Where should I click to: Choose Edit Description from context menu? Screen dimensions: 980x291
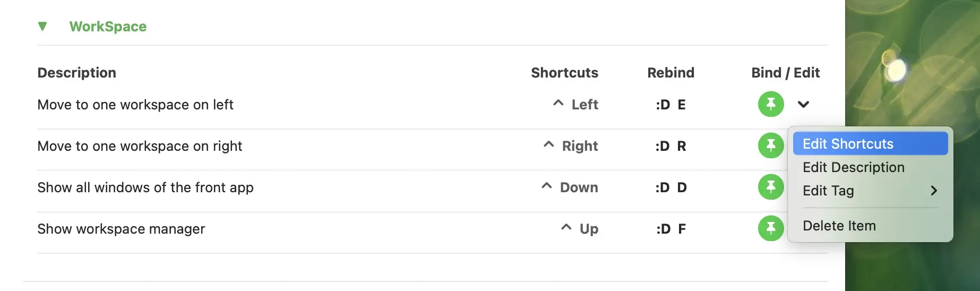click(853, 167)
